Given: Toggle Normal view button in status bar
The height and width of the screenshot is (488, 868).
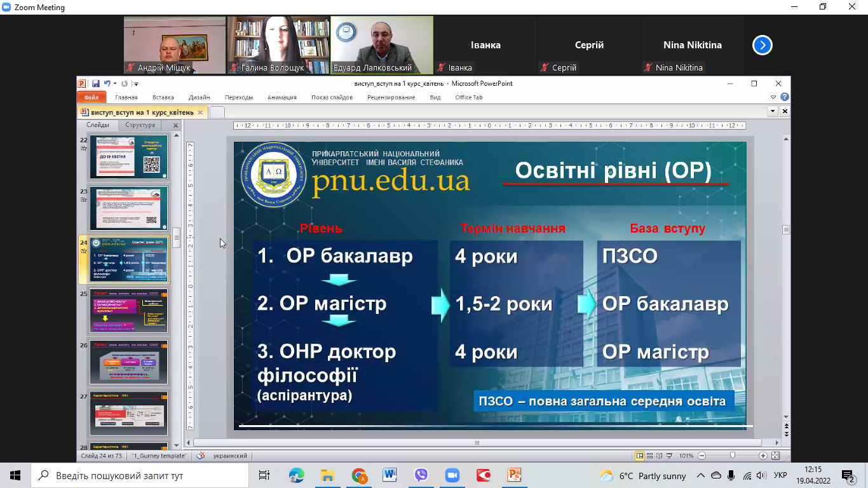Looking at the screenshot, I should click(x=640, y=456).
